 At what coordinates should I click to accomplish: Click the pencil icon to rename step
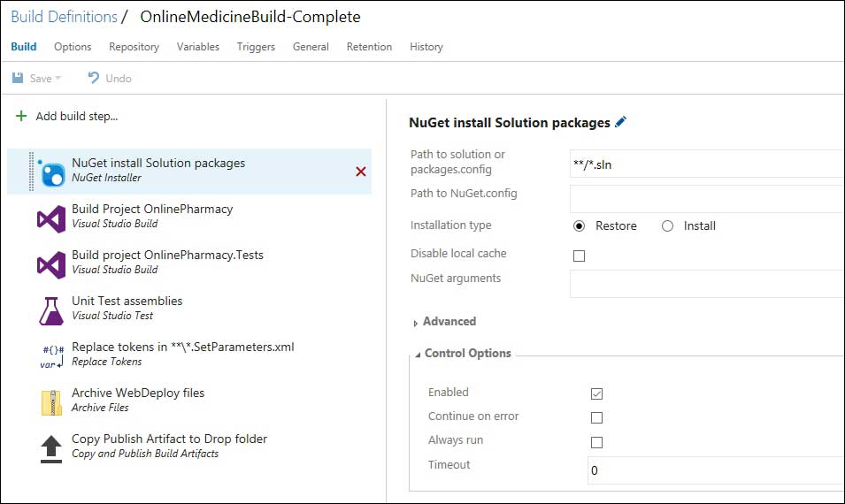[x=620, y=122]
